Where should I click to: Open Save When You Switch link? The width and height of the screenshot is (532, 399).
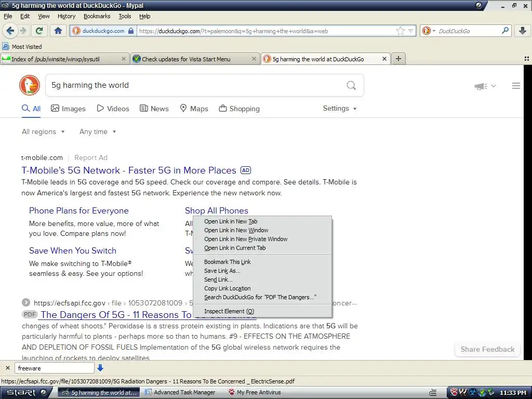pyautogui.click(x=73, y=251)
